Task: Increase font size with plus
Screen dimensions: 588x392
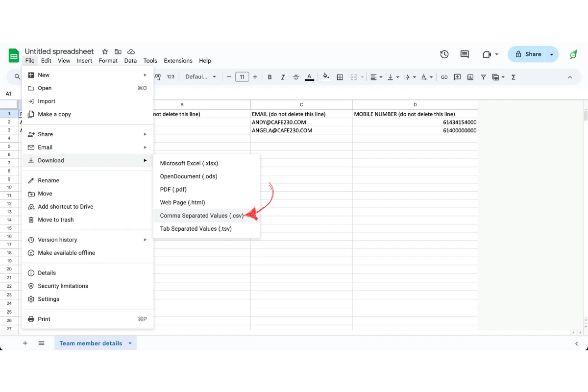Action: (255, 77)
